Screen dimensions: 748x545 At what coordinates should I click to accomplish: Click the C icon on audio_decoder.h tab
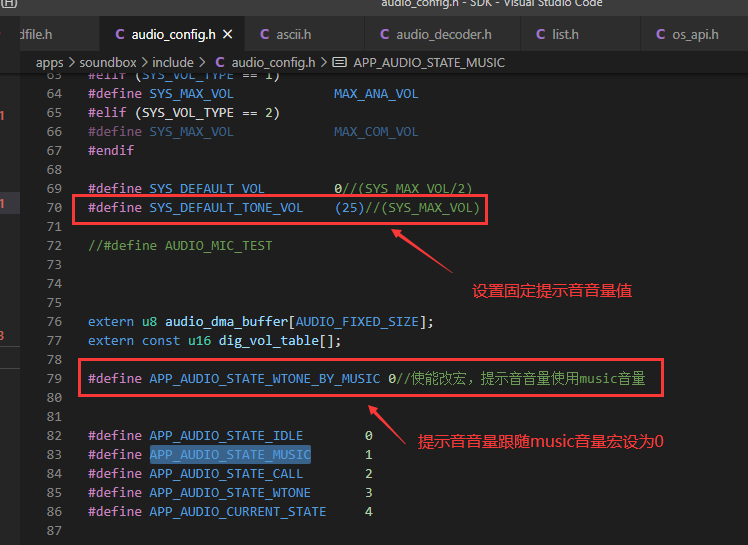(384, 34)
